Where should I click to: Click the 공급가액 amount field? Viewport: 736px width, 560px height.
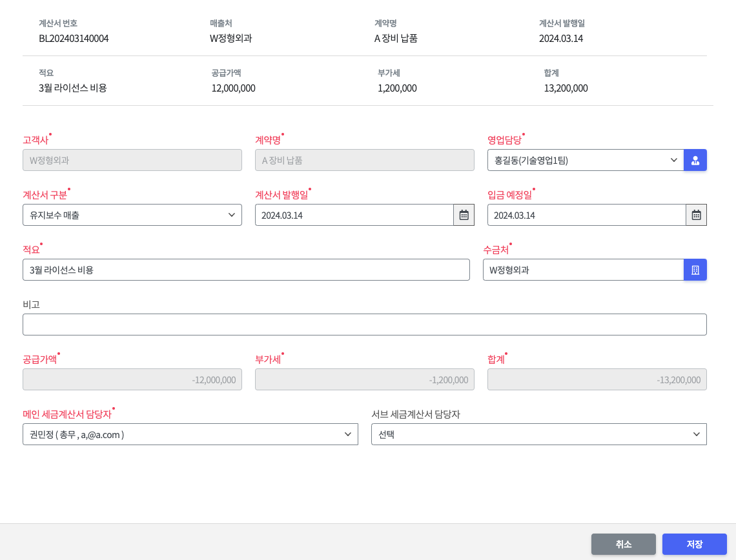[132, 379]
